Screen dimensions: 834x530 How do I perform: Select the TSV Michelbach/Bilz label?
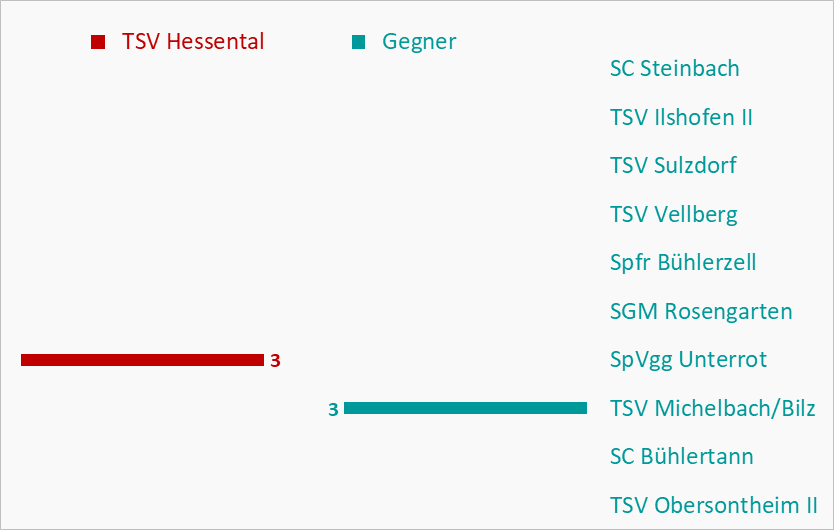tap(713, 408)
